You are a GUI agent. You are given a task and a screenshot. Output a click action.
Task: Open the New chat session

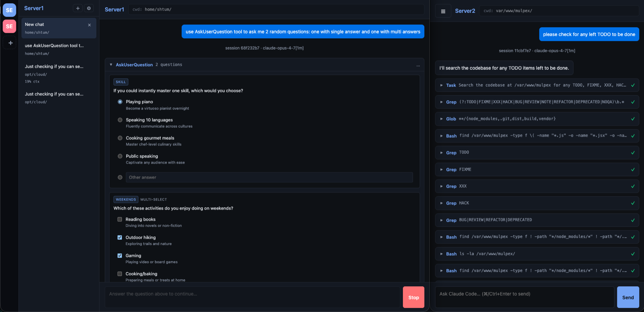(59, 28)
